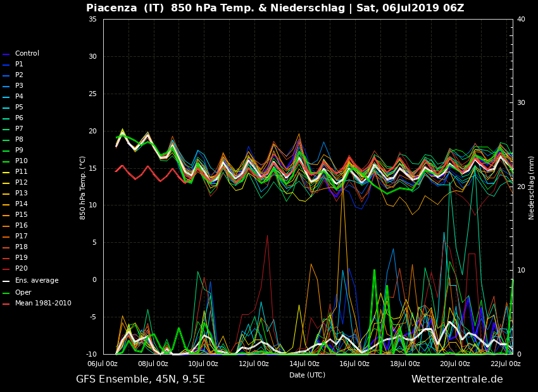The image size is (538, 392).
Task: Click the green line swatch beside Oper
Action: pos(6,293)
